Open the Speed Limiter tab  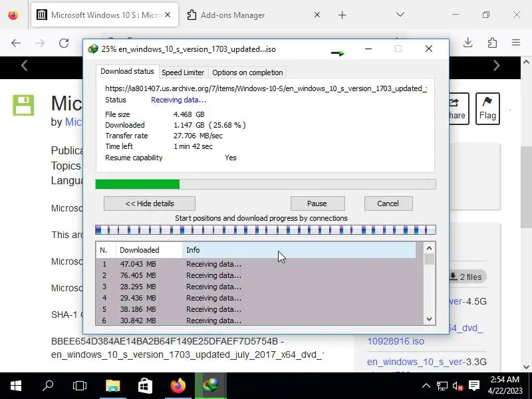click(183, 72)
